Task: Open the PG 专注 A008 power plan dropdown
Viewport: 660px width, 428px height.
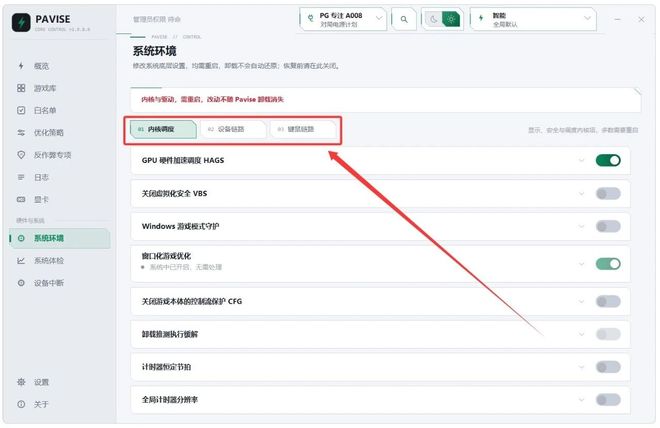Action: (x=343, y=19)
